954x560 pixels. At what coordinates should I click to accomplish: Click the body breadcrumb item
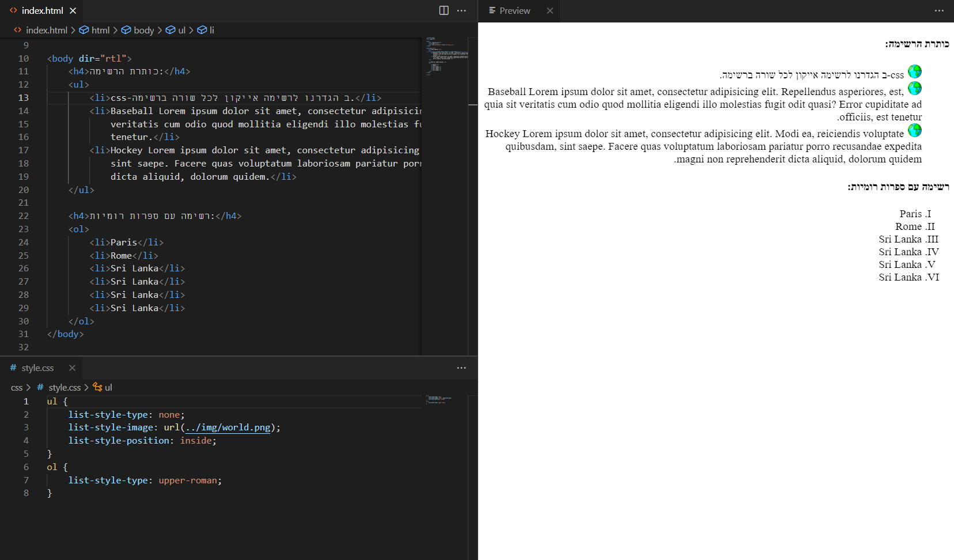pyautogui.click(x=143, y=30)
